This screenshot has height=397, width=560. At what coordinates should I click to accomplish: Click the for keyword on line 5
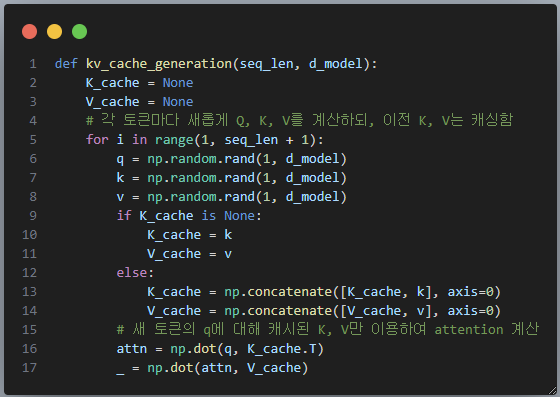[x=97, y=140]
